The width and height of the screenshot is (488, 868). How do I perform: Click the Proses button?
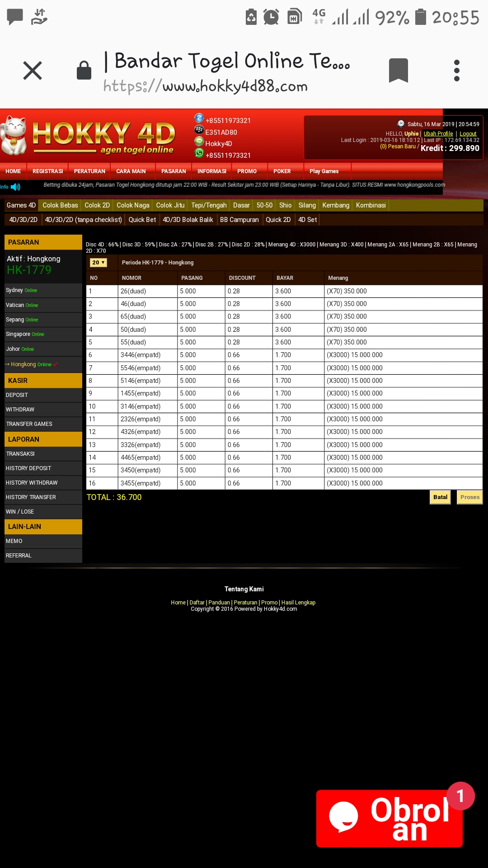[470, 497]
